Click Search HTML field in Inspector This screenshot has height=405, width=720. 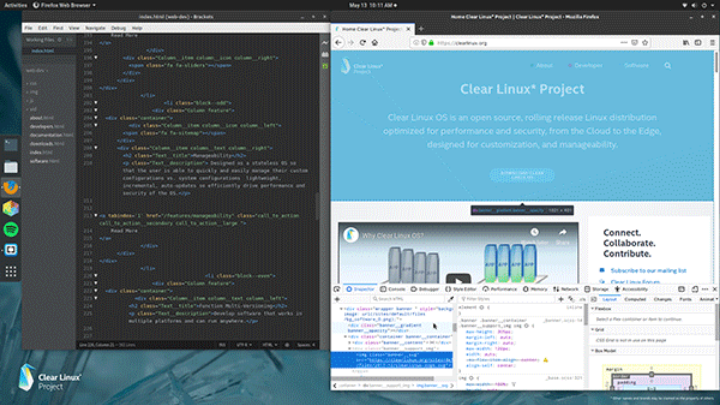coord(409,299)
